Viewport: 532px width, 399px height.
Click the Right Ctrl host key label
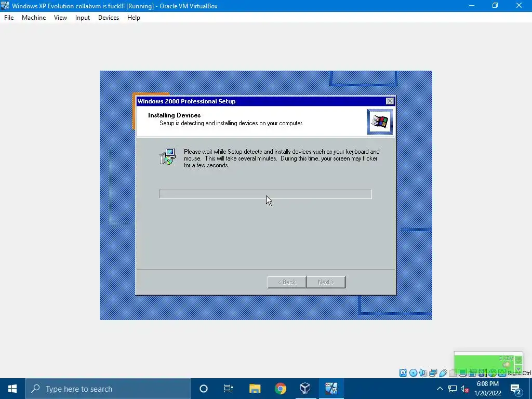tap(520, 373)
